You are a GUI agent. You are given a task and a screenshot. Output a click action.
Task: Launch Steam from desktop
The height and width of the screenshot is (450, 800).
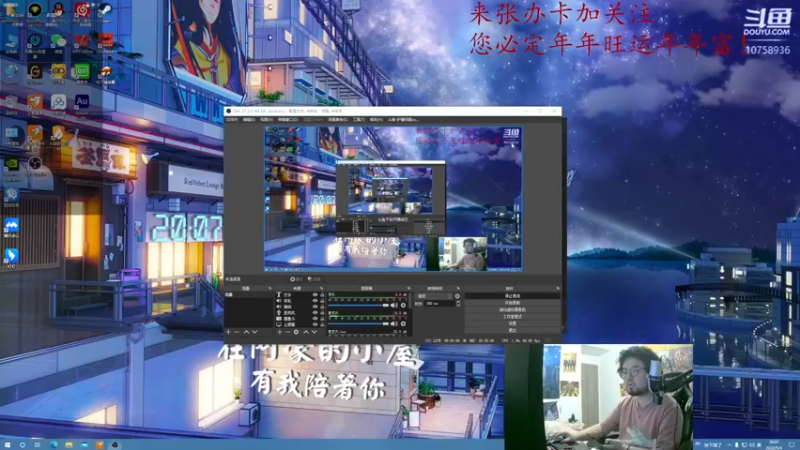click(x=106, y=10)
